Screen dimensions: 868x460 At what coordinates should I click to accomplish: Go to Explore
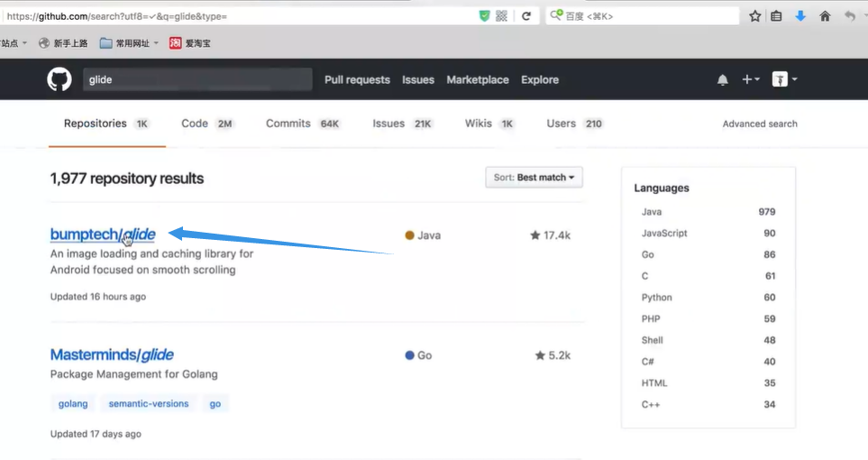pyautogui.click(x=540, y=79)
